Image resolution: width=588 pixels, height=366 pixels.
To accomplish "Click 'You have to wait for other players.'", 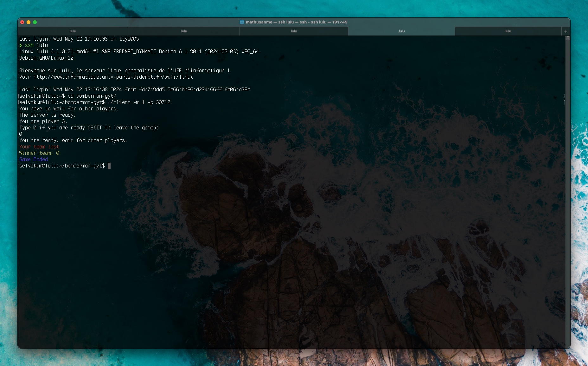I will [69, 109].
